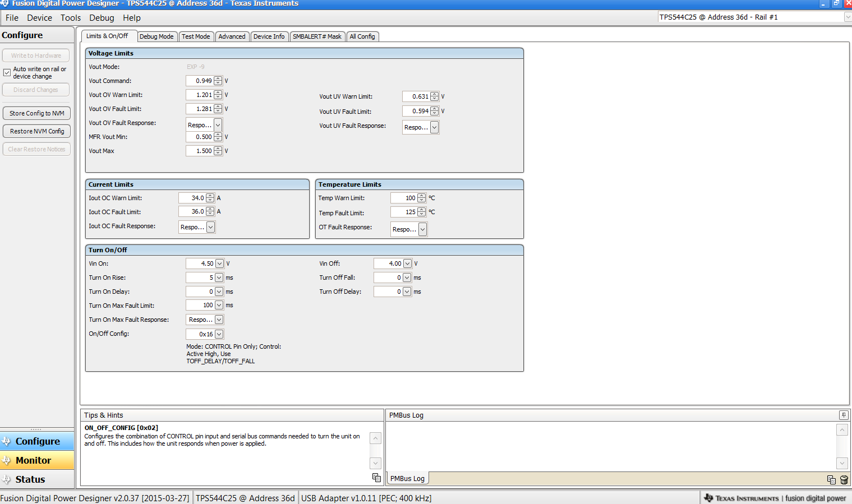Click the Configure sidebar icon
This screenshot has width=852, height=504.
pyautogui.click(x=7, y=441)
